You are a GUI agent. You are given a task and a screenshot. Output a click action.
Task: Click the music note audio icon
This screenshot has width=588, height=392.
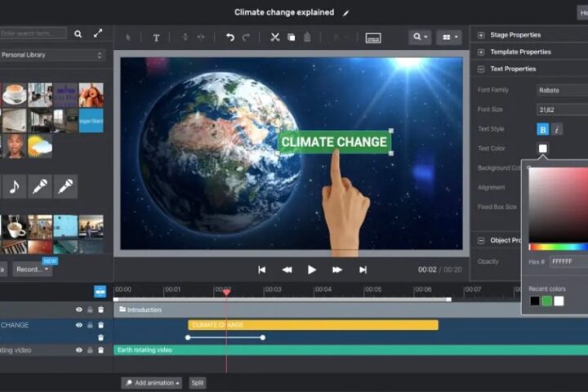click(14, 186)
